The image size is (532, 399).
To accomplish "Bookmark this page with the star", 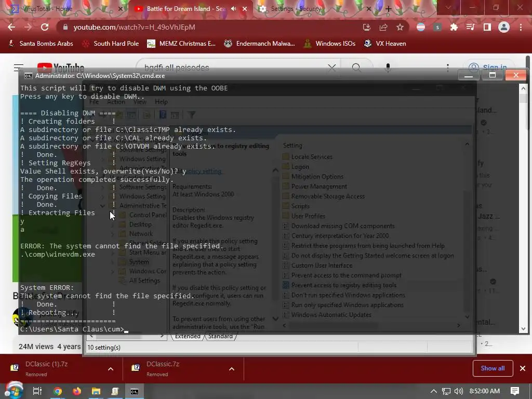I will (400, 27).
